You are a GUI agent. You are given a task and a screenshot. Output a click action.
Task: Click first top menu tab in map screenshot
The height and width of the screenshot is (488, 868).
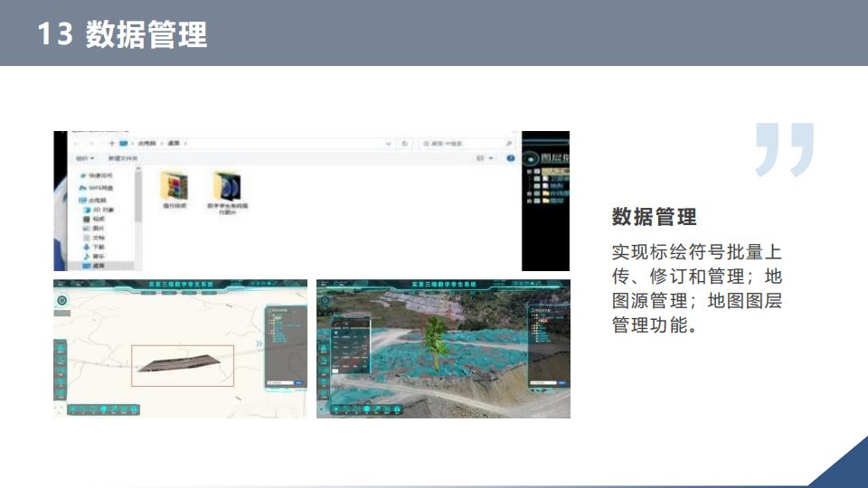tap(148, 293)
